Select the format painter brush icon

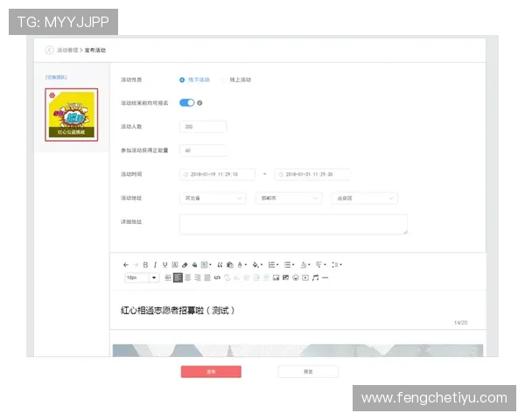coord(194,265)
